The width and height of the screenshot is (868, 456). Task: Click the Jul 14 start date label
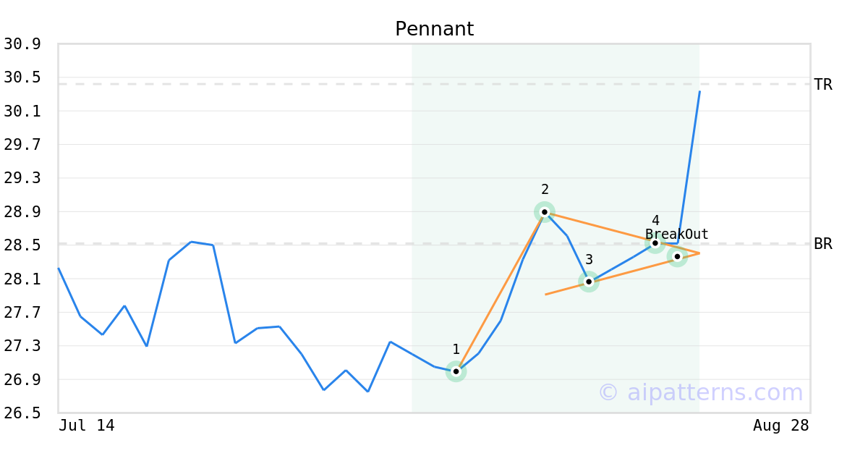pyautogui.click(x=87, y=426)
